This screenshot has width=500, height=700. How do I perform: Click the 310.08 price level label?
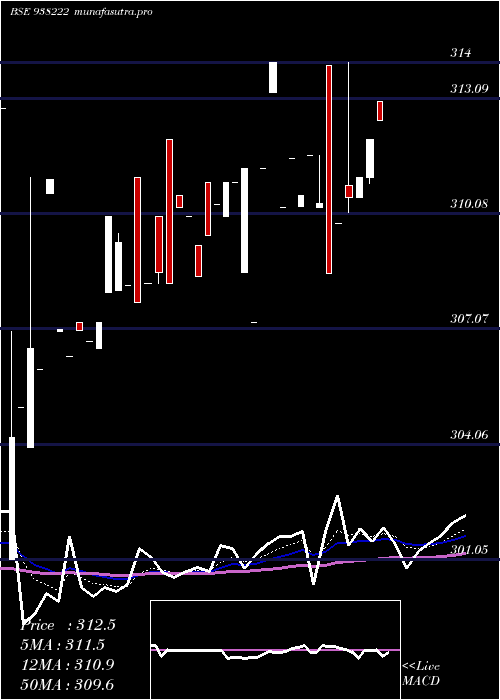(x=469, y=204)
